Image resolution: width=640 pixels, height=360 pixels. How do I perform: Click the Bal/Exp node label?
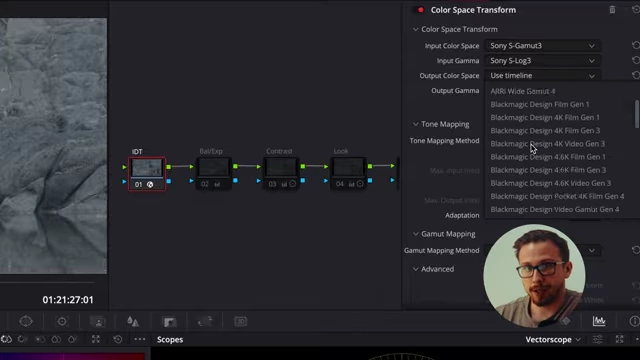[211, 151]
